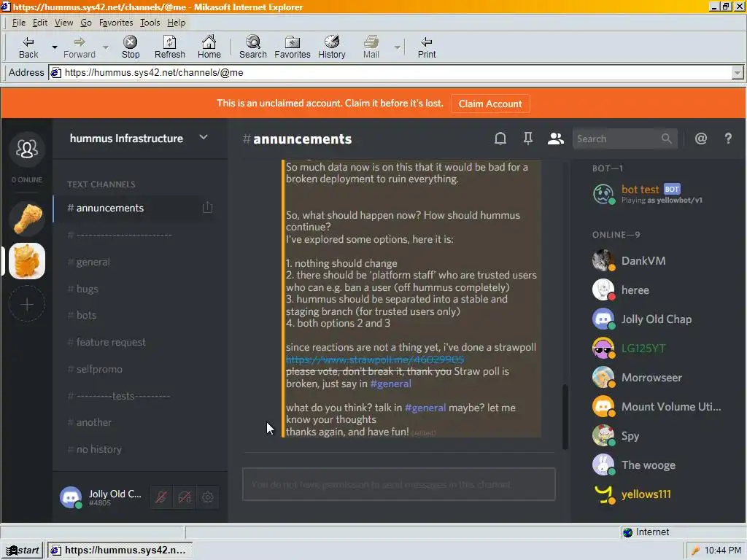This screenshot has width=747, height=560.
Task: Click the Jolly Old C... user avatar
Action: point(71,497)
